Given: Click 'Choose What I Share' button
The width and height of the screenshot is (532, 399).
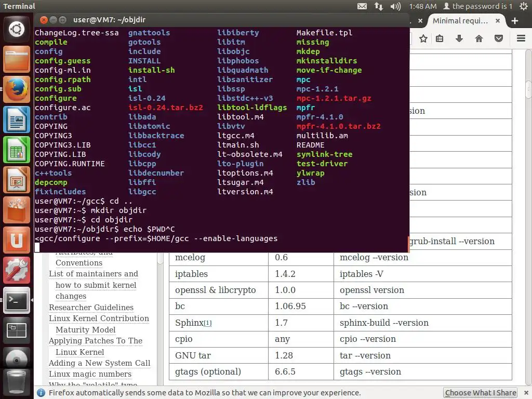Looking at the screenshot, I should [x=481, y=393].
